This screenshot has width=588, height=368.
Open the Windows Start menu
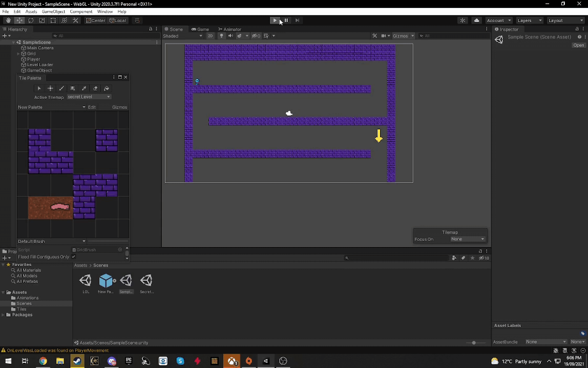point(8,361)
